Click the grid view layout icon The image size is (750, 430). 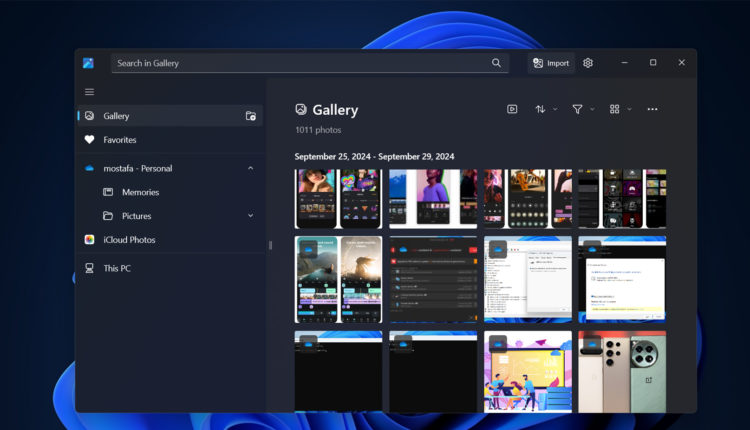tap(615, 110)
